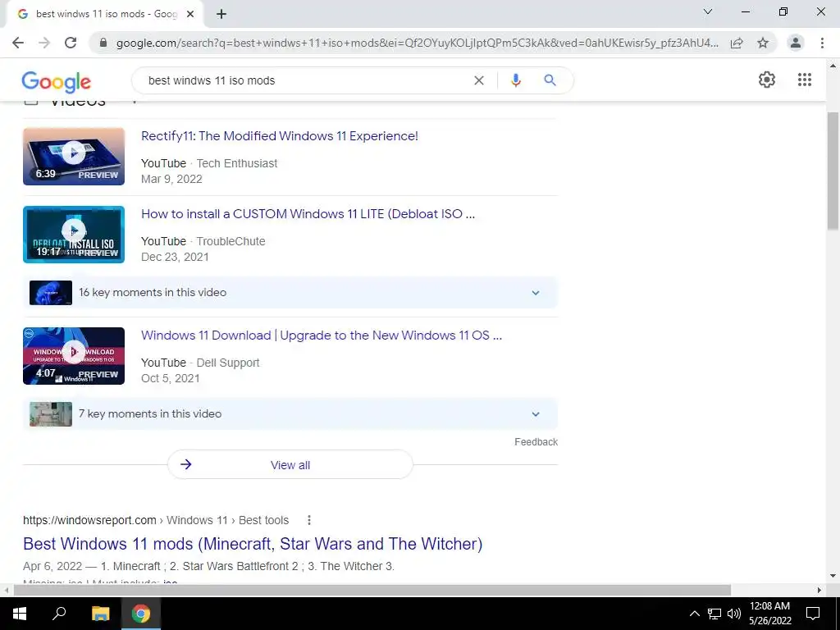Screen dimensions: 840x630
Task: Click the browser forward arrow
Action: pos(44,43)
